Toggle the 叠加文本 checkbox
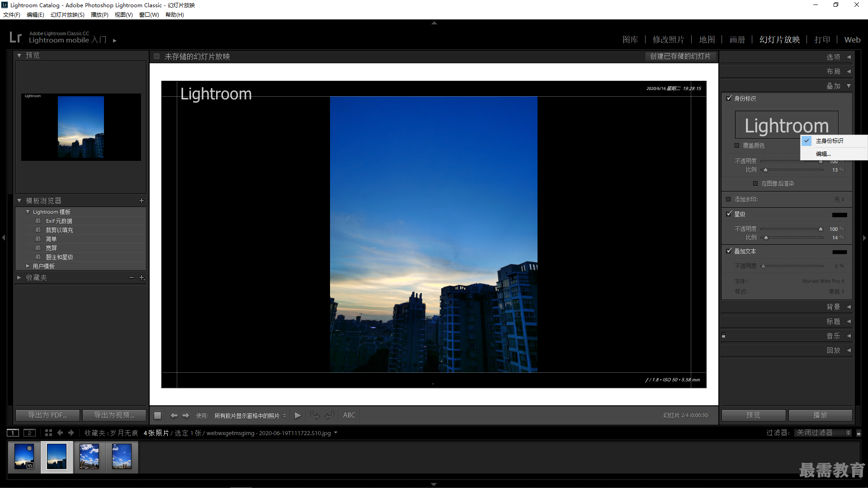Image resolution: width=868 pixels, height=488 pixels. point(729,251)
